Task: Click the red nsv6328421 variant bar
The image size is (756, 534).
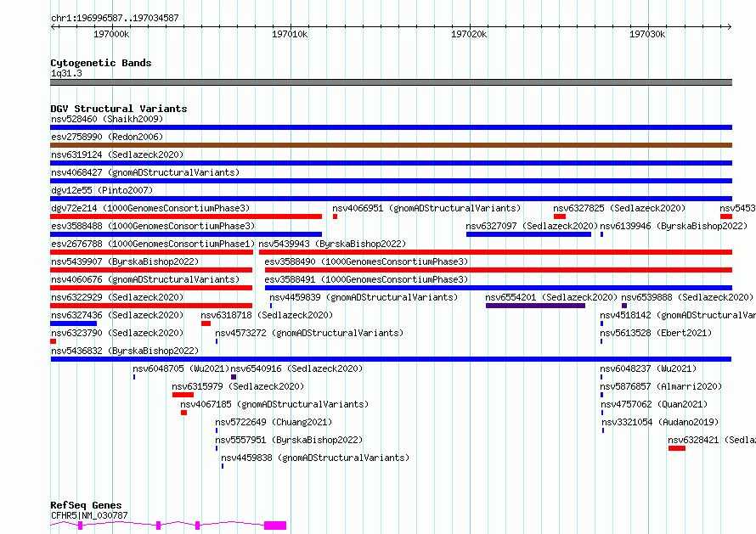Action: pos(677,448)
